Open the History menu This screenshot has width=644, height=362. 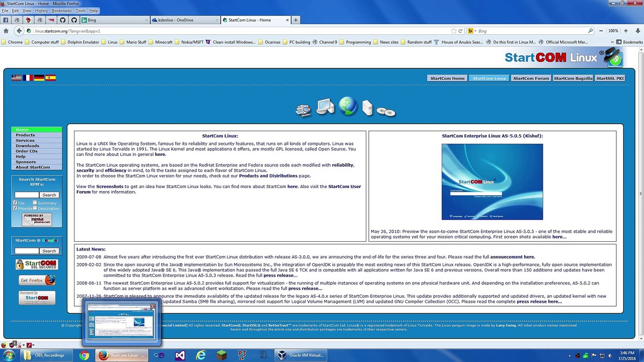coord(42,11)
